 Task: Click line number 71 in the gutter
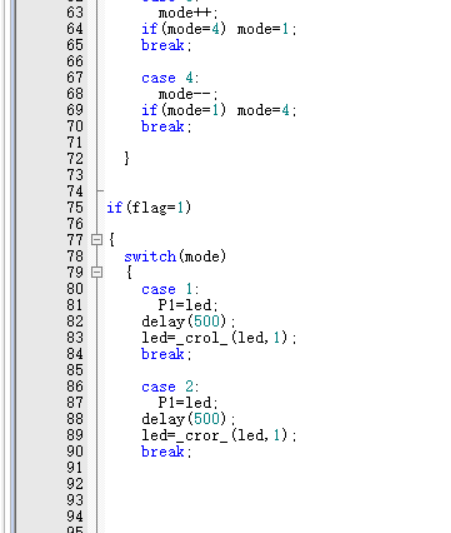[x=75, y=143]
